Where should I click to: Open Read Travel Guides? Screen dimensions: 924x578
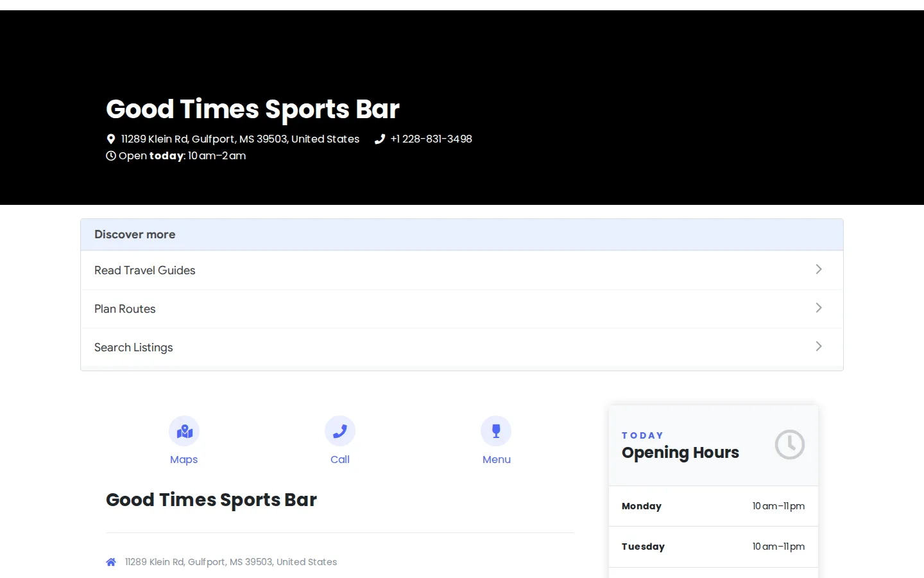tap(462, 270)
